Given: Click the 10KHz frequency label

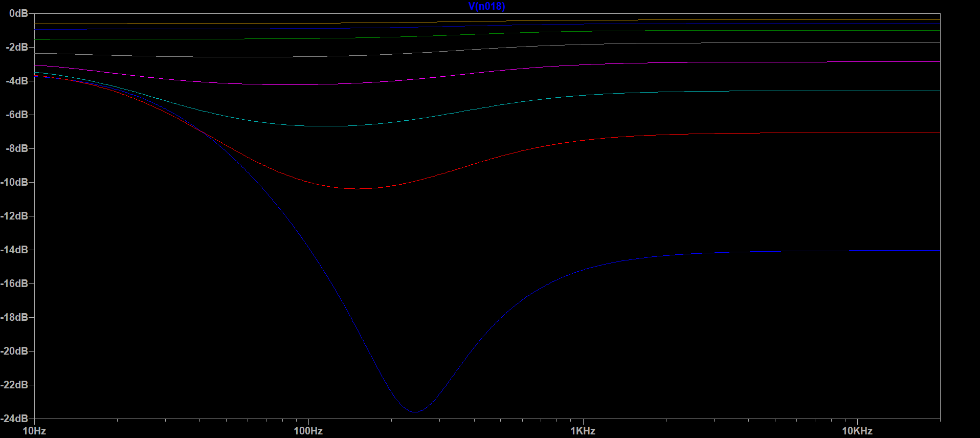Looking at the screenshot, I should (x=857, y=431).
